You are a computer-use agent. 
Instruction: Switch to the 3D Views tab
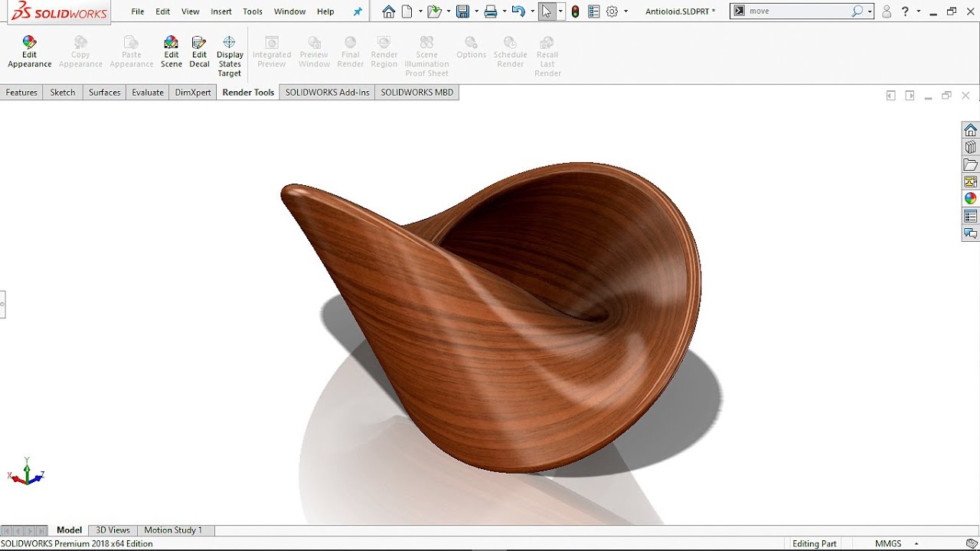coord(113,530)
